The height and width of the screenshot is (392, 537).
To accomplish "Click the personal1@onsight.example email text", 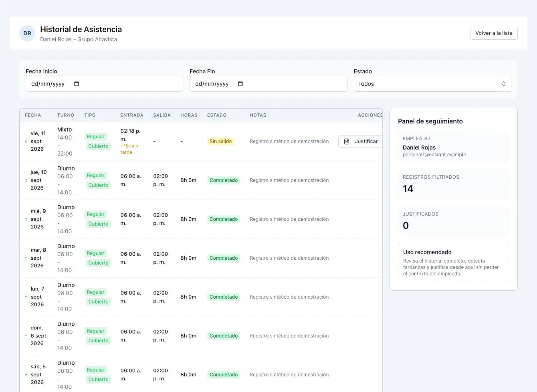I will click(x=434, y=155).
